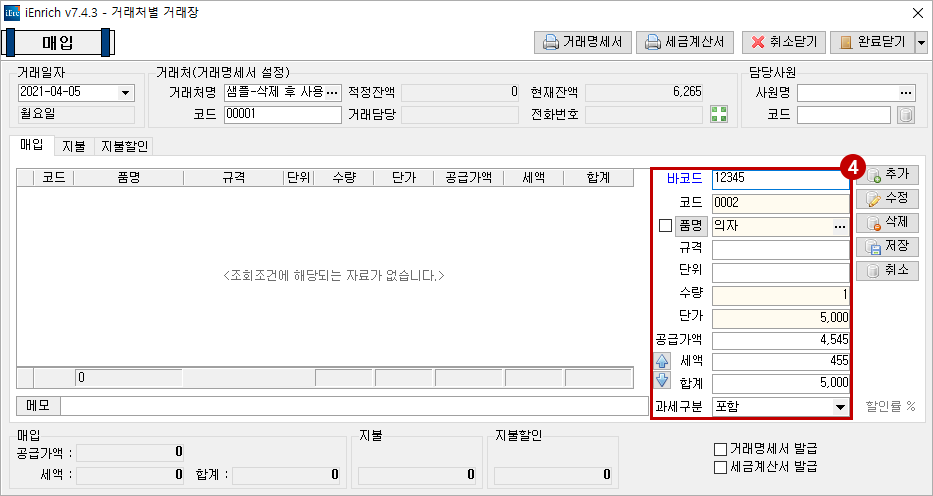This screenshot has width=933, height=496.
Task: Click the 합계 field showing 5,000
Action: [781, 384]
